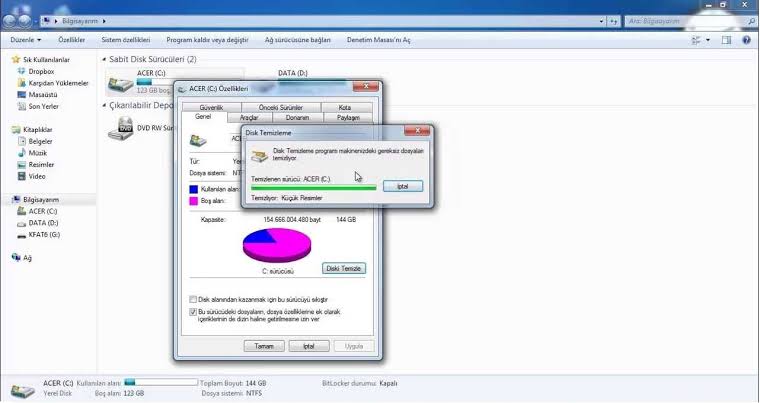This screenshot has width=760, height=403.
Task: Click the forward navigation arrow
Action: click(24, 20)
